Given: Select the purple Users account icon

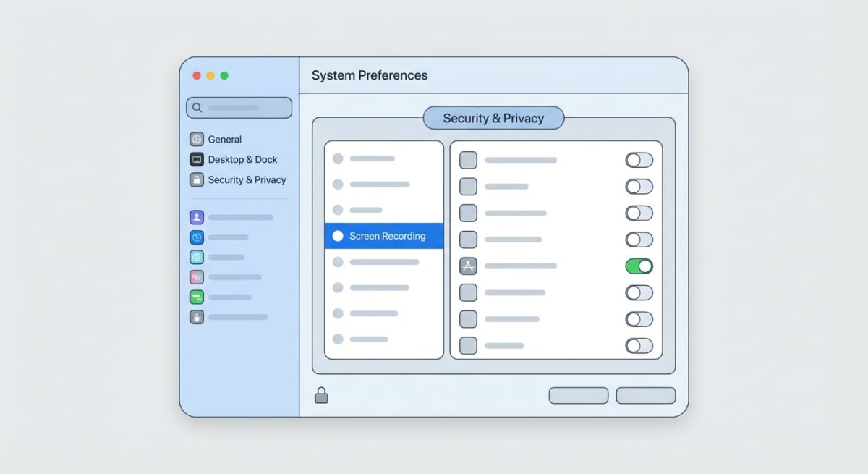Looking at the screenshot, I should [196, 216].
